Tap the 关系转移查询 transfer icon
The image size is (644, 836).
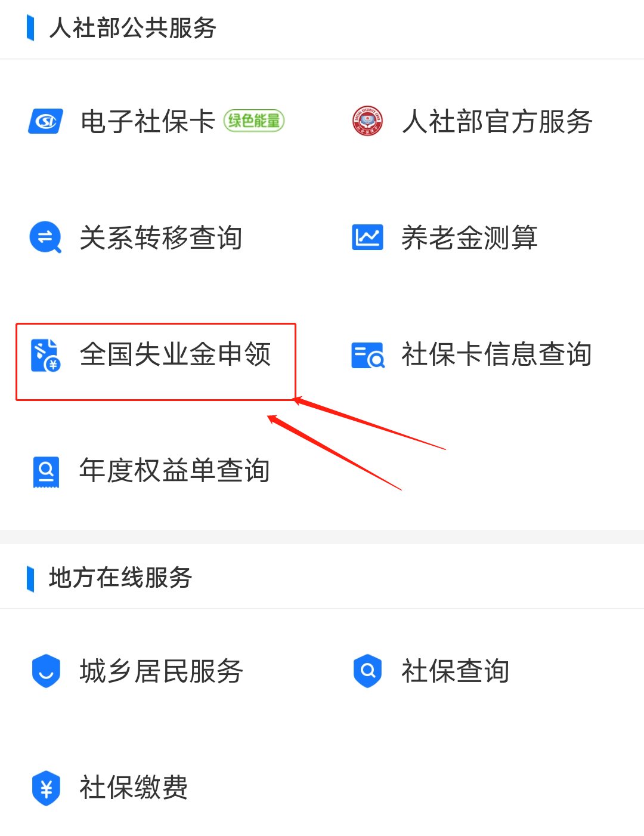coord(45,237)
